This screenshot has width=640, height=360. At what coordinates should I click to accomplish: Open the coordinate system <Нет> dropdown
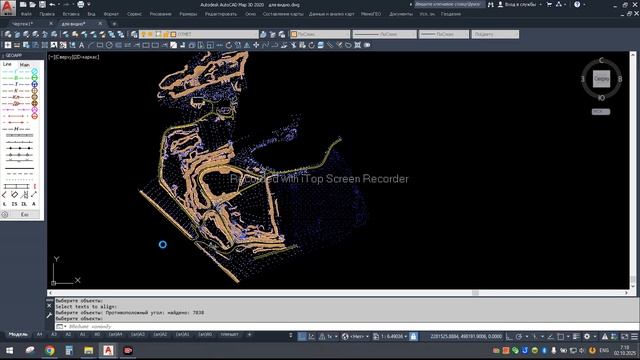tap(356, 337)
